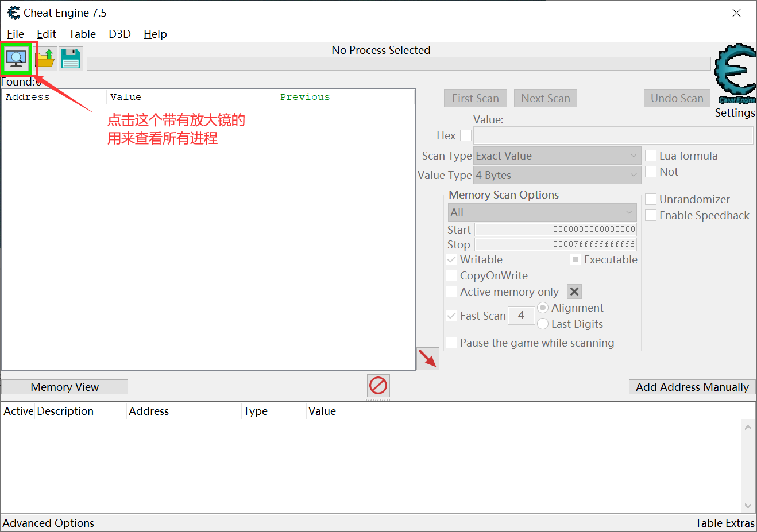
Task: Open the Scan Type Exact Value dropdown
Action: [557, 156]
